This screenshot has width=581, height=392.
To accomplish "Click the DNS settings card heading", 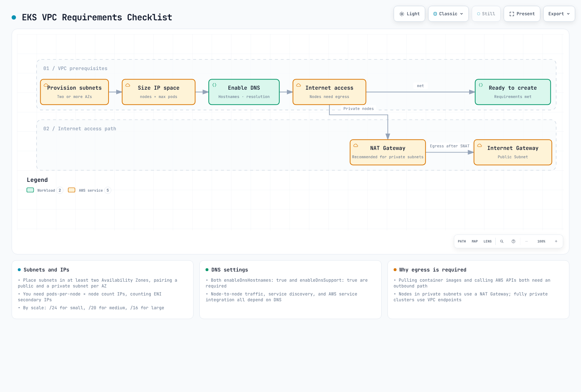I will 230,270.
